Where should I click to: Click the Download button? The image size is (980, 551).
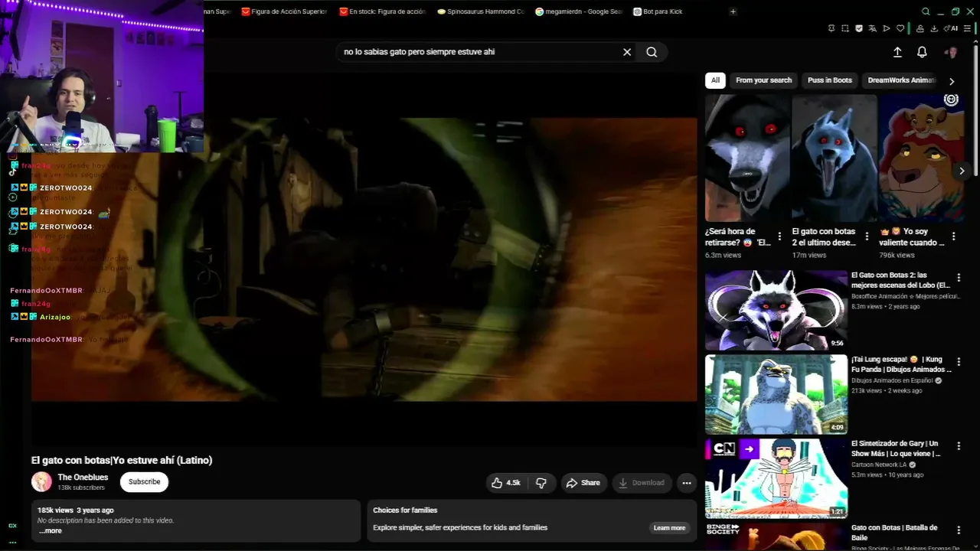point(642,483)
